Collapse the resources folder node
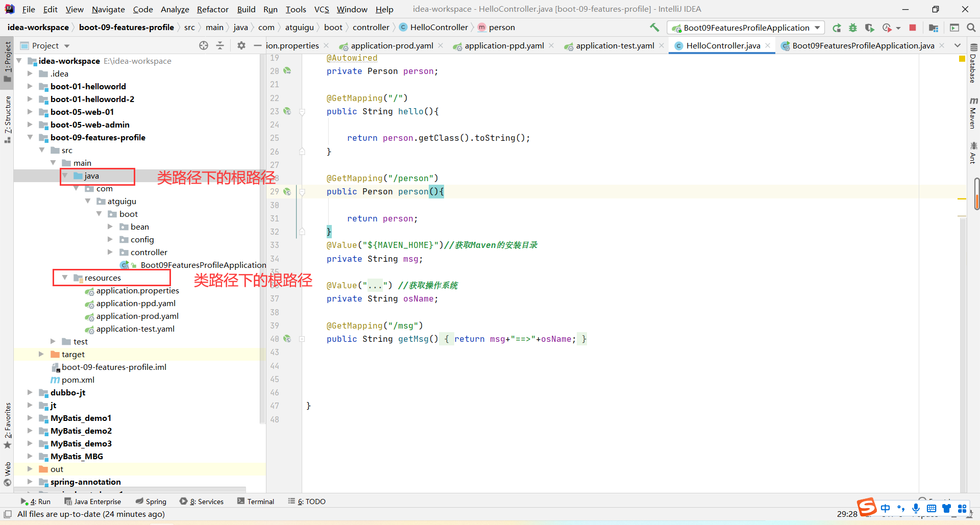Screen dimensions: 980x525 [x=65, y=278]
